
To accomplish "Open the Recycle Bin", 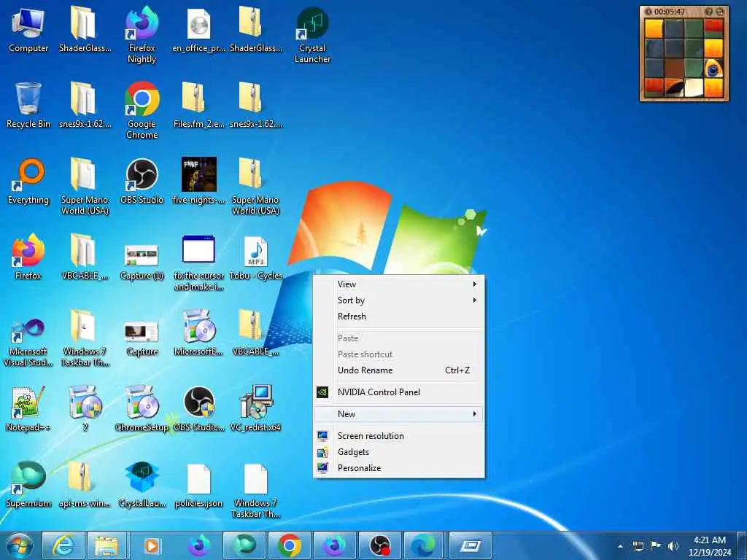I will pyautogui.click(x=28, y=105).
